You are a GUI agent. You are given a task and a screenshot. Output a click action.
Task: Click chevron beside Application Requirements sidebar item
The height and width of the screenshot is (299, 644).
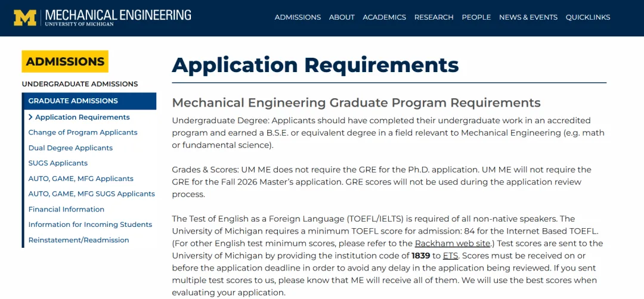(x=30, y=117)
